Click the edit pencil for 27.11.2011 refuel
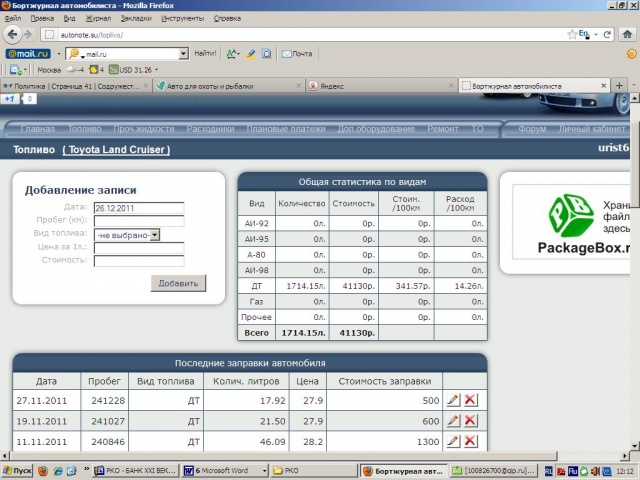This screenshot has width=640, height=480. (x=453, y=400)
